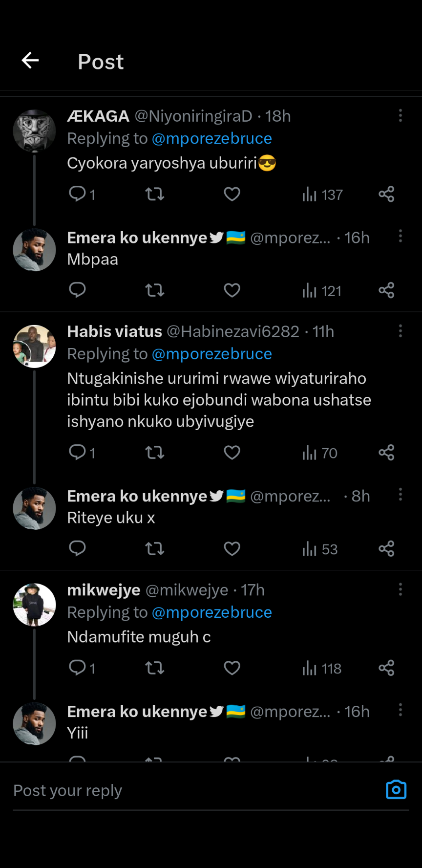422x868 pixels.
Task: Open ÆKAGA's profile avatar
Action: click(34, 131)
